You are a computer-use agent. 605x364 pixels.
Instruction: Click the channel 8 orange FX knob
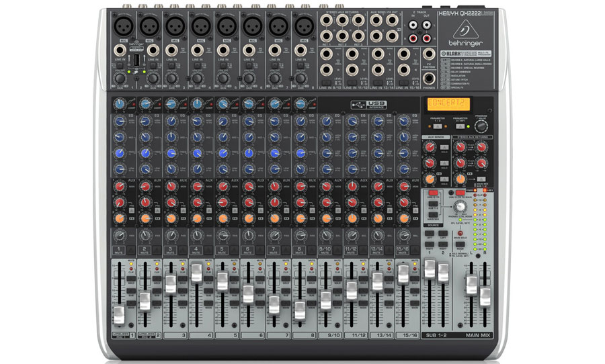pyautogui.click(x=300, y=218)
